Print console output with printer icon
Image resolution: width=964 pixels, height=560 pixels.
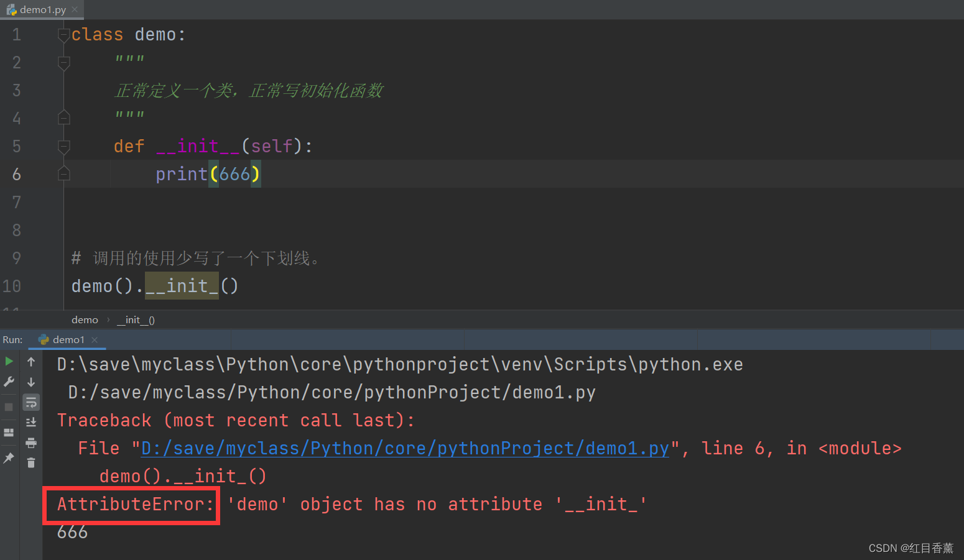(31, 443)
